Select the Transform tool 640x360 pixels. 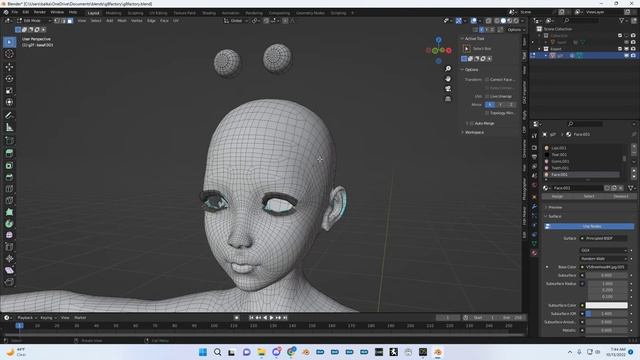pos(9,102)
